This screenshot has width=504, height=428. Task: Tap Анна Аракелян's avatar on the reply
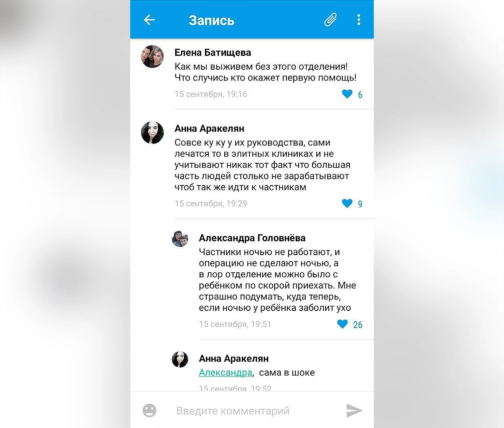pos(180,360)
